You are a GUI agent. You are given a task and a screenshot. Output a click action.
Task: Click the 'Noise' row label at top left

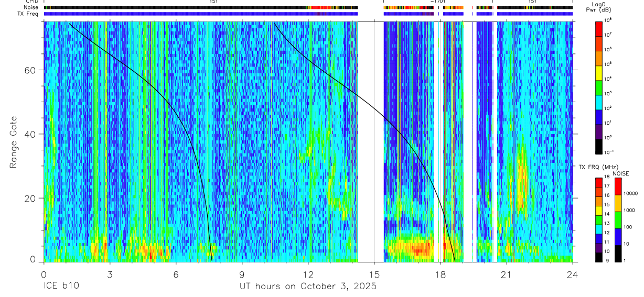pyautogui.click(x=31, y=7)
